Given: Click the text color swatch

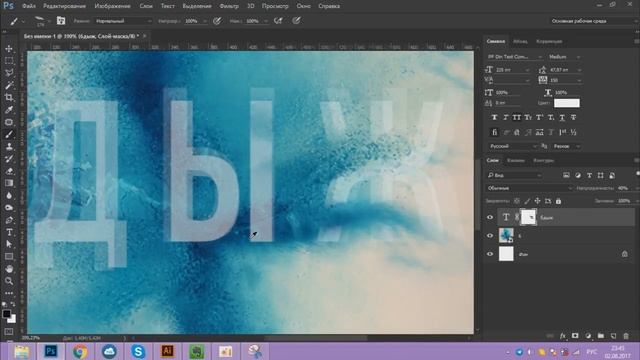Looking at the screenshot, I should pos(567,103).
